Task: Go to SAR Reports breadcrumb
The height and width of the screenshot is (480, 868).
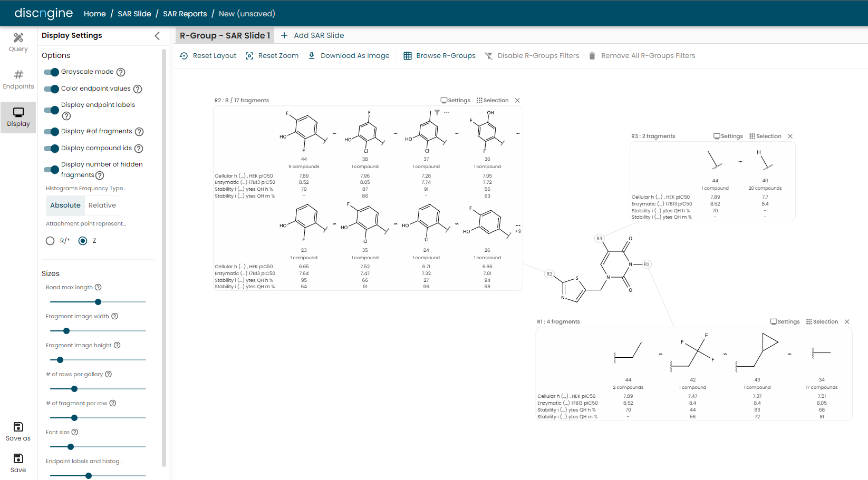Action: (x=185, y=14)
